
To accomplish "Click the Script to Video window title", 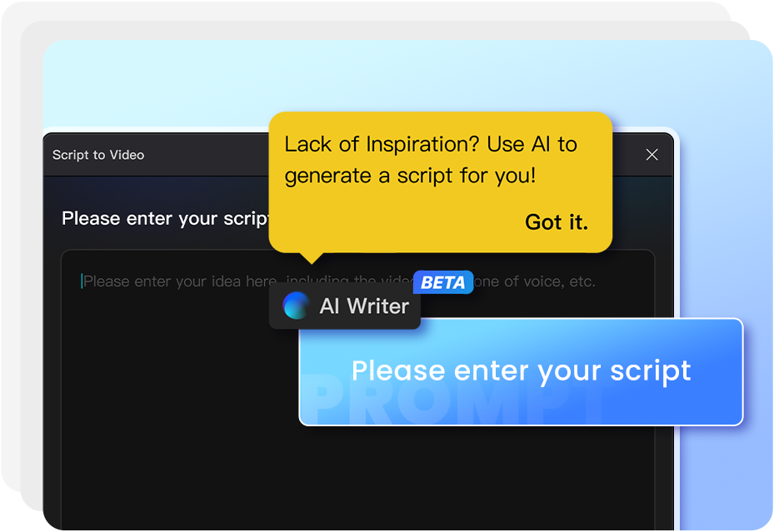I will tap(98, 155).
